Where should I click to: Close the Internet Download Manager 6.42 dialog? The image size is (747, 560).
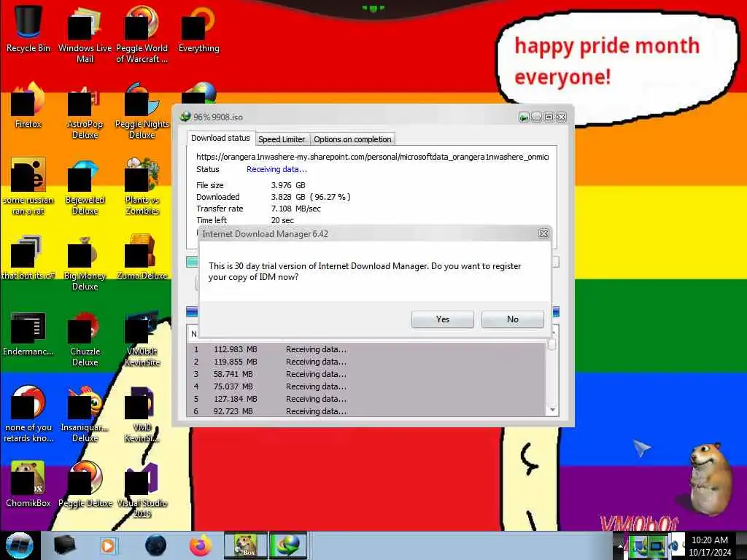(543, 233)
